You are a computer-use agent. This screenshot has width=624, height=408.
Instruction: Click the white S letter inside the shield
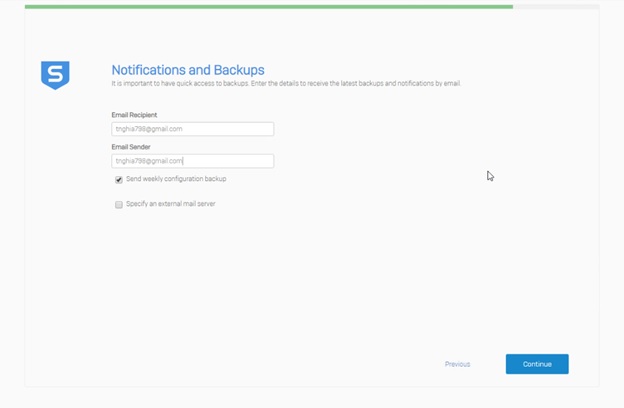[x=55, y=74]
